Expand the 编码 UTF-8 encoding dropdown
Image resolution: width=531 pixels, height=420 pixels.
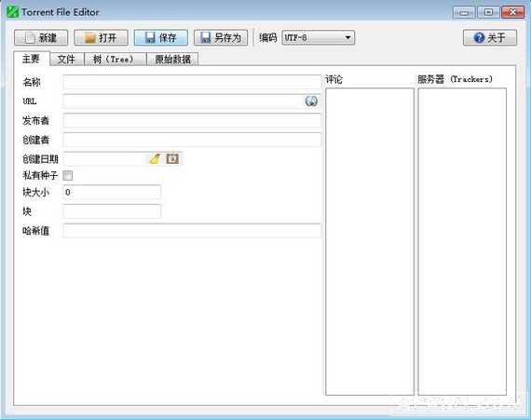(319, 37)
